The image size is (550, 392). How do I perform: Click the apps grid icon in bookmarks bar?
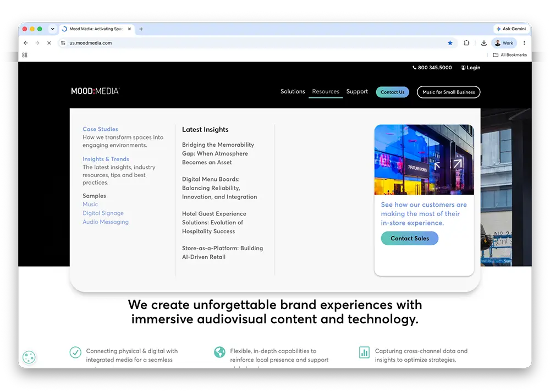click(25, 55)
